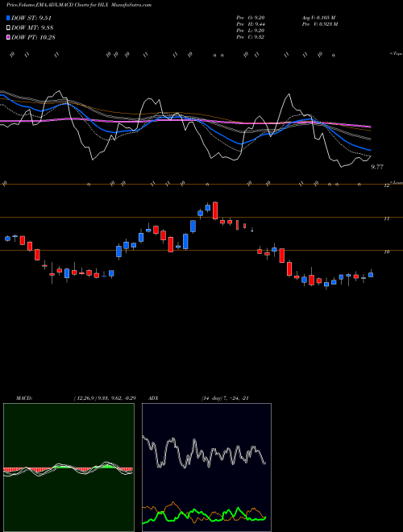Click the 'Pre O: 9.20' value
This screenshot has height=532, width=403.
[250, 18]
